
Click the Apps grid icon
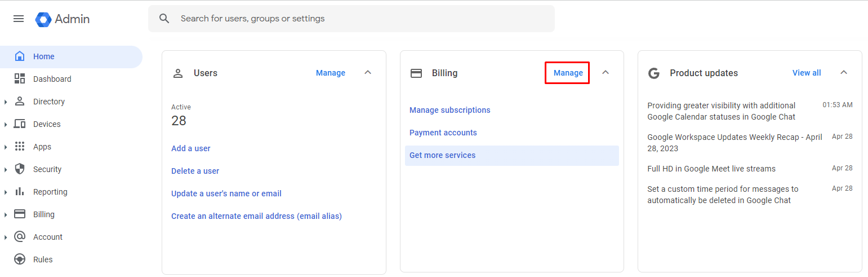pos(20,147)
